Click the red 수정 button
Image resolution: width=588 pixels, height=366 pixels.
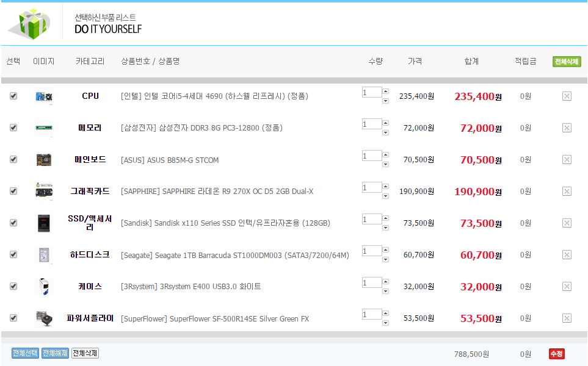pos(556,354)
